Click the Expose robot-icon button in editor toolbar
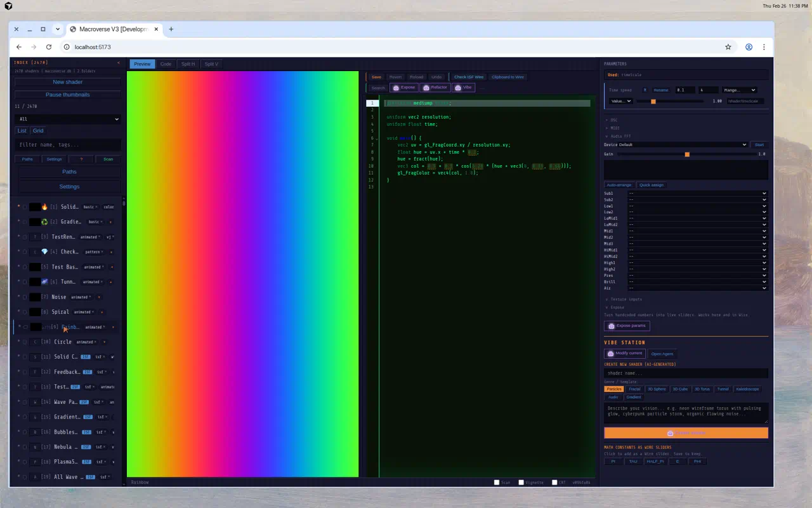812x508 pixels. click(404, 88)
